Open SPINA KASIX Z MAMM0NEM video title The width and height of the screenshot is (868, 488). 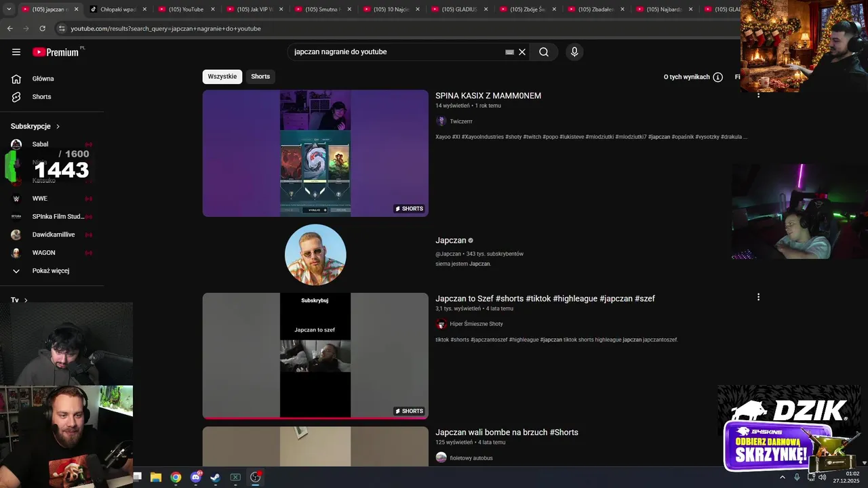488,96
